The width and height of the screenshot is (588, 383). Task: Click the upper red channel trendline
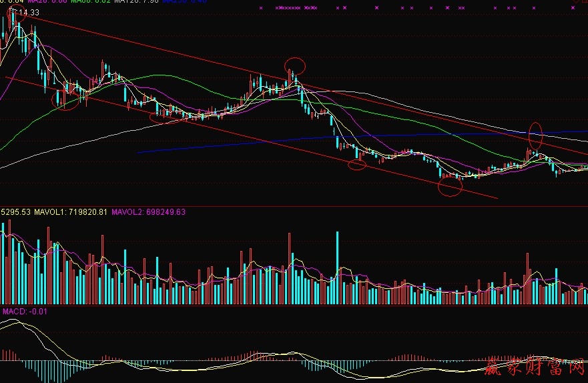[167, 50]
